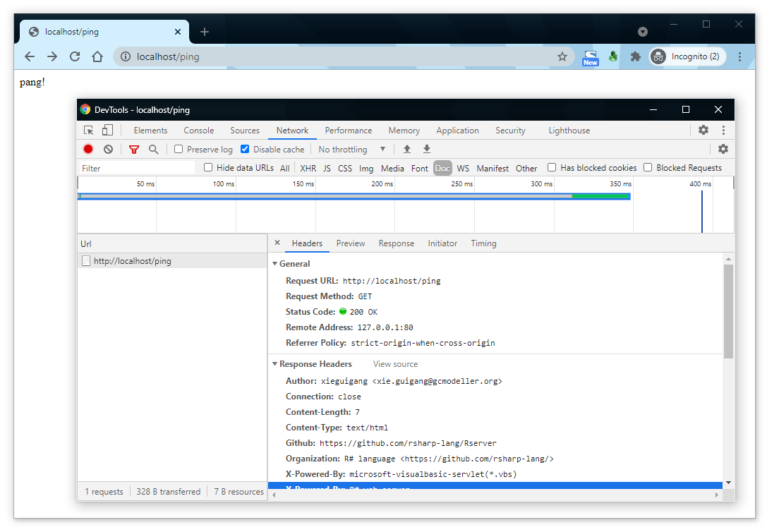Click View source link
The width and height of the screenshot is (767, 532).
pyautogui.click(x=395, y=364)
